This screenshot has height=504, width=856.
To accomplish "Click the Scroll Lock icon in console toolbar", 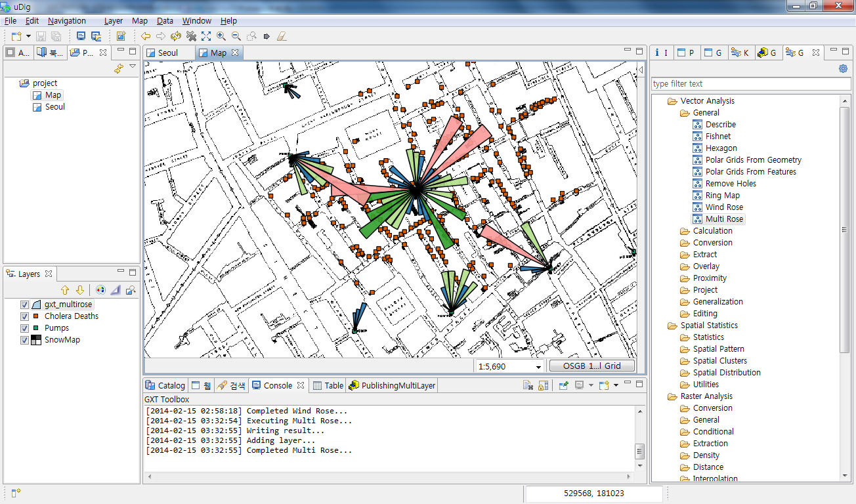I will click(543, 387).
